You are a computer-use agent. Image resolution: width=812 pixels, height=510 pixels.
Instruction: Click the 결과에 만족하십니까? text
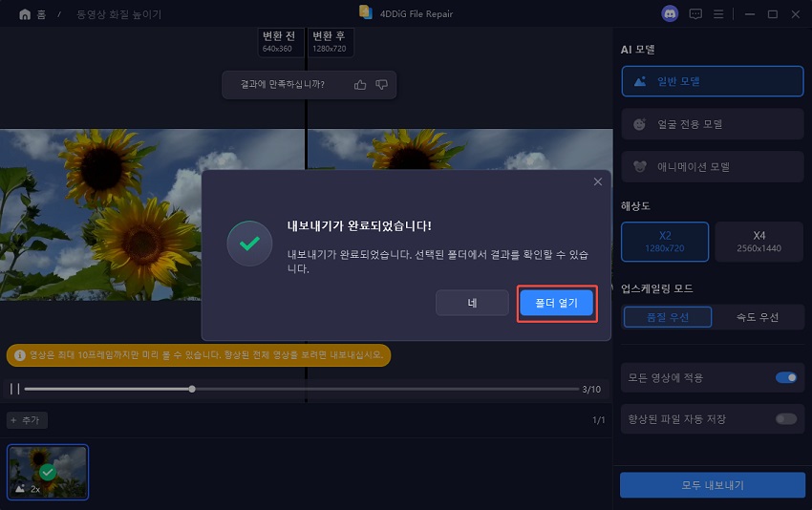point(282,84)
